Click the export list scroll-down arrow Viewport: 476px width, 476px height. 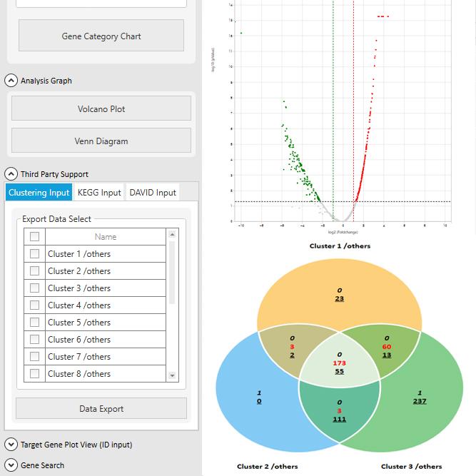[x=172, y=376]
